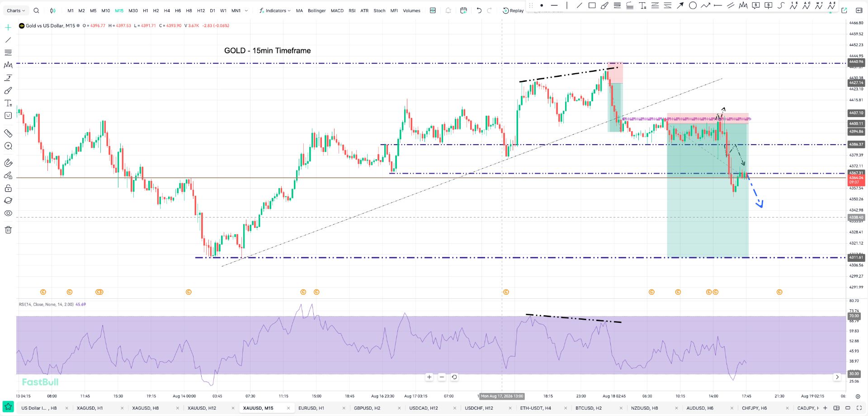
Task: Add a new chart tab
Action: (x=825, y=408)
